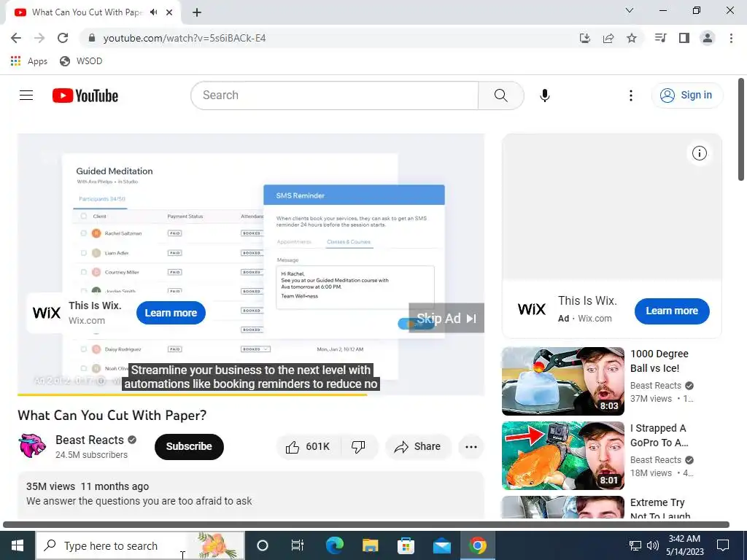This screenshot has width=747, height=560.
Task: Click the Sign in button
Action: (687, 96)
